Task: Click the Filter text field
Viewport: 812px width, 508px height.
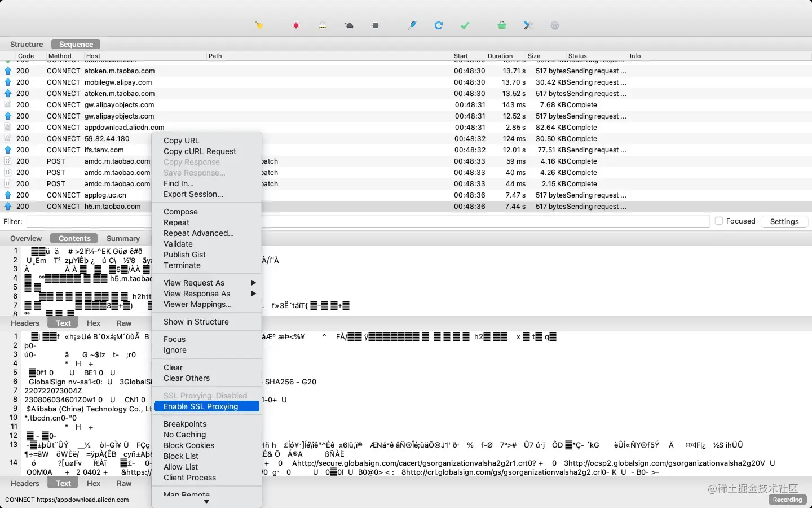Action: (368, 222)
